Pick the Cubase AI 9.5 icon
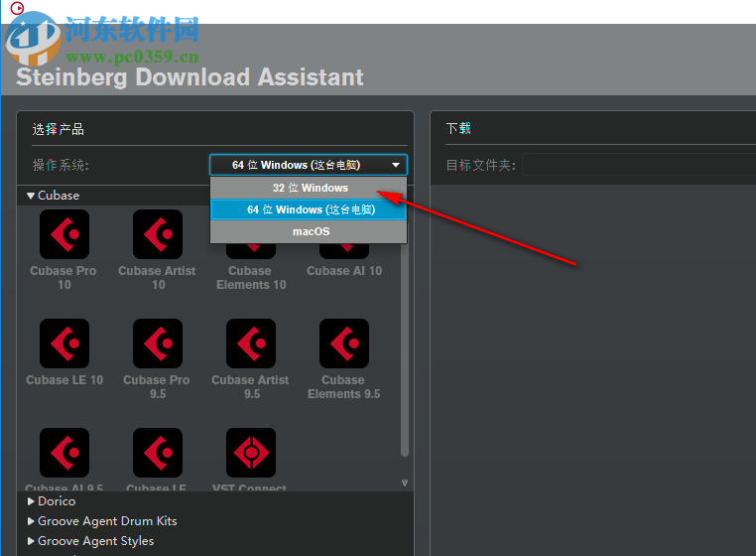 (x=64, y=452)
